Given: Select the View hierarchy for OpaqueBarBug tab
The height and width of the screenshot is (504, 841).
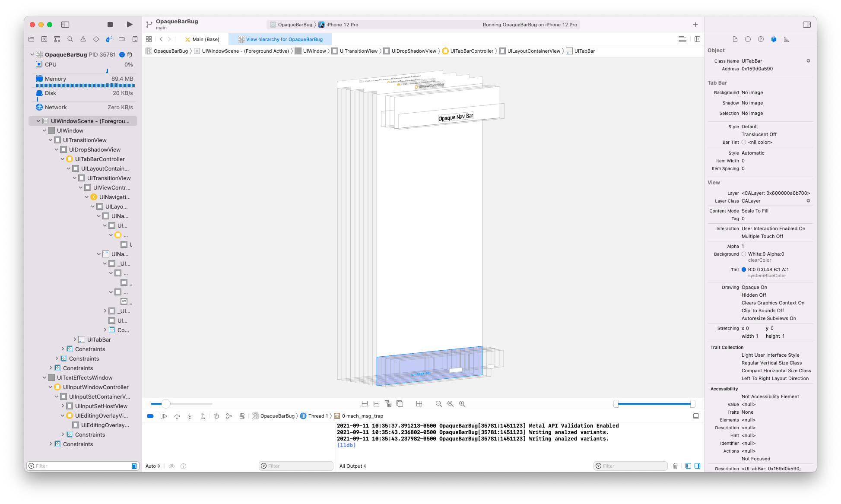Looking at the screenshot, I should (284, 39).
